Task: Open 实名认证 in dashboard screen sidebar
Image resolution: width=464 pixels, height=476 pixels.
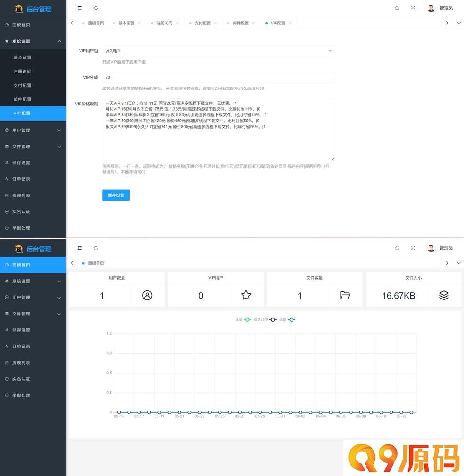Action: click(x=33, y=379)
